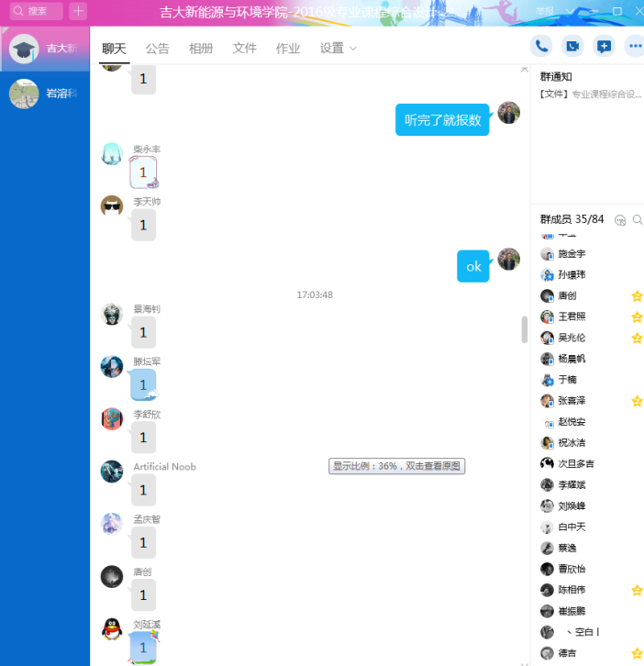Viewport: 644px width, 666px height.
Task: Click the plus button beside the search box
Action: pyautogui.click(x=79, y=11)
